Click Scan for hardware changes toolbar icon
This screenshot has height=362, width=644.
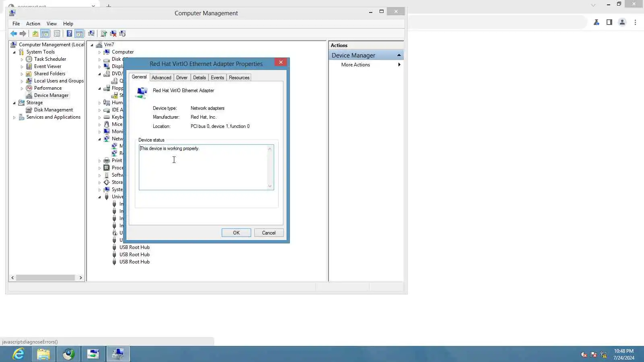[x=91, y=33]
